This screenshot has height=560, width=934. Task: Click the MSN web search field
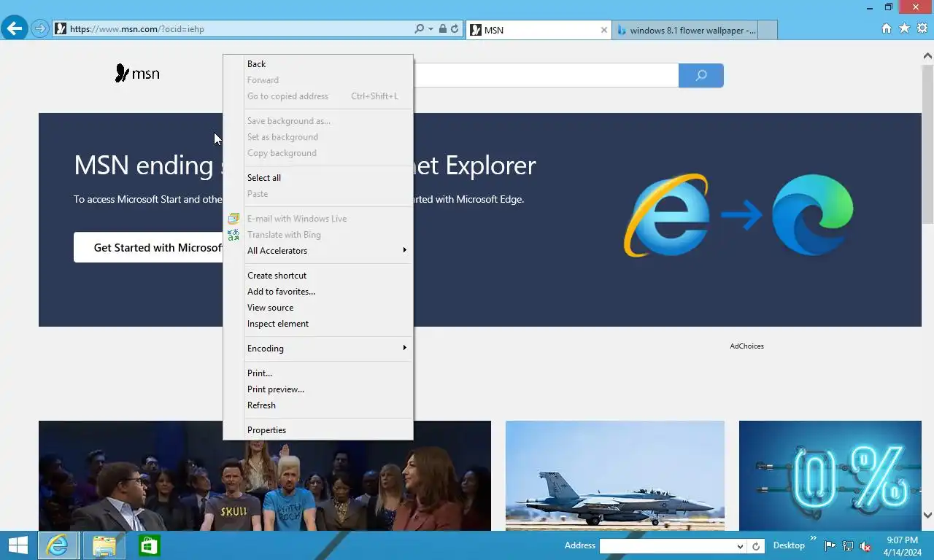coord(546,75)
